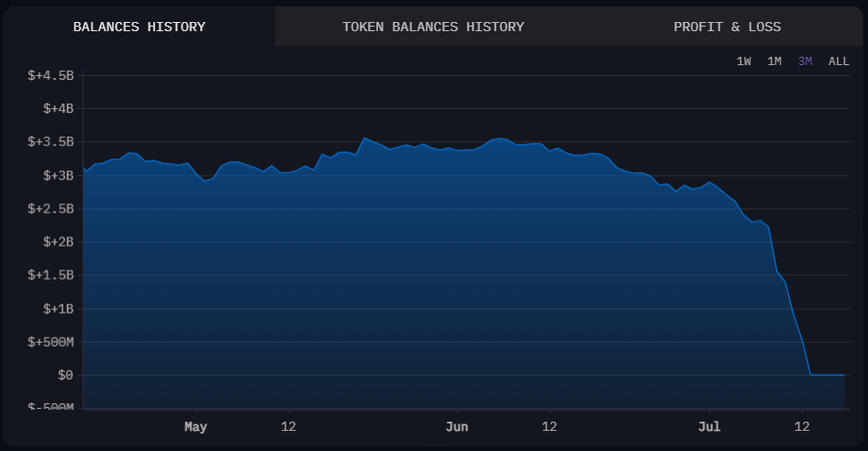This screenshot has width=868, height=451.
Task: Click the $+2B axis label
Action: pos(59,242)
